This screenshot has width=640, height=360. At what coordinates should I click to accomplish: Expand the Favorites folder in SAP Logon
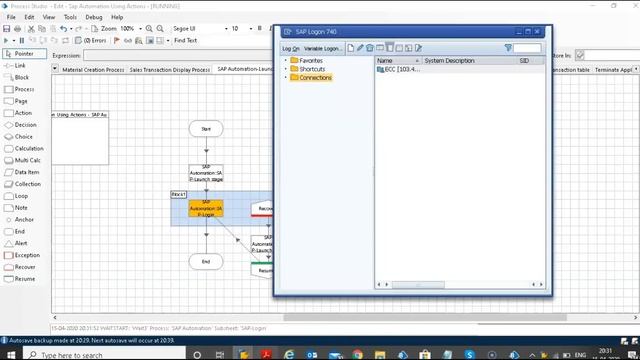click(x=286, y=60)
